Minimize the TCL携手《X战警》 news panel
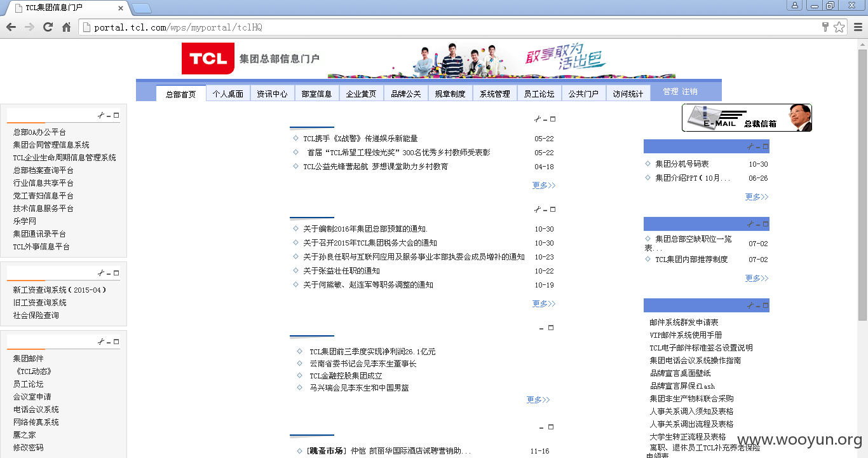This screenshot has height=458, width=868. pos(545,120)
